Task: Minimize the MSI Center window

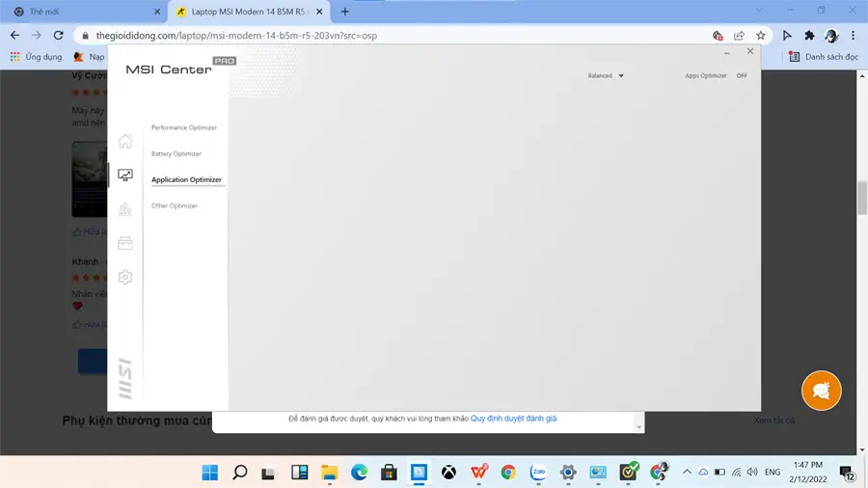Action: pos(727,52)
